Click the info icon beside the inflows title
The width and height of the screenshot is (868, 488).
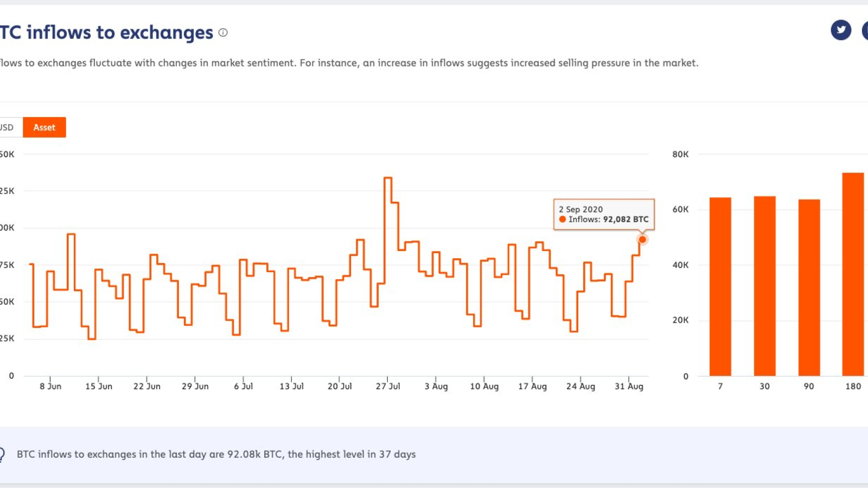coord(223,33)
